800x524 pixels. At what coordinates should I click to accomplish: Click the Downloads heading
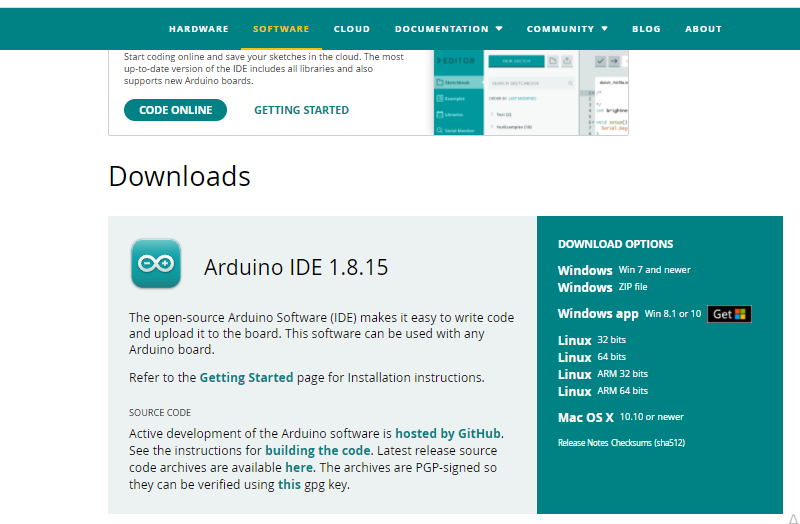point(180,176)
